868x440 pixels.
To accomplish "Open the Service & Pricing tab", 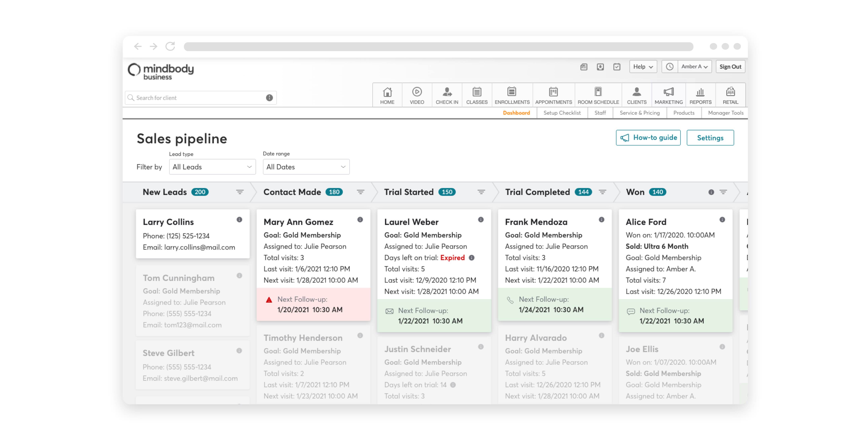I will click(639, 113).
